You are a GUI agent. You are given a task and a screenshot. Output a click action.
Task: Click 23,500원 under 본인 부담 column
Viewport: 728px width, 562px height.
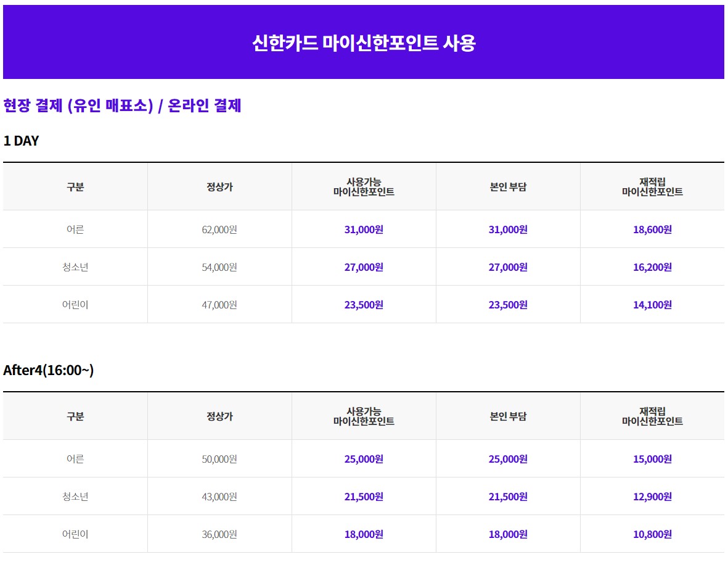508,305
